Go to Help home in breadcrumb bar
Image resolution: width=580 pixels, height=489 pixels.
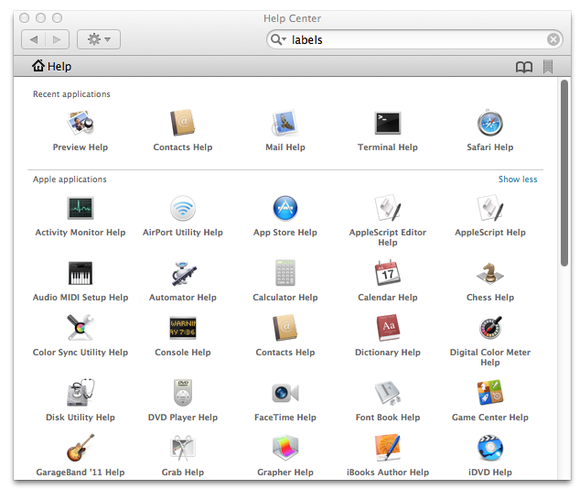[x=51, y=66]
